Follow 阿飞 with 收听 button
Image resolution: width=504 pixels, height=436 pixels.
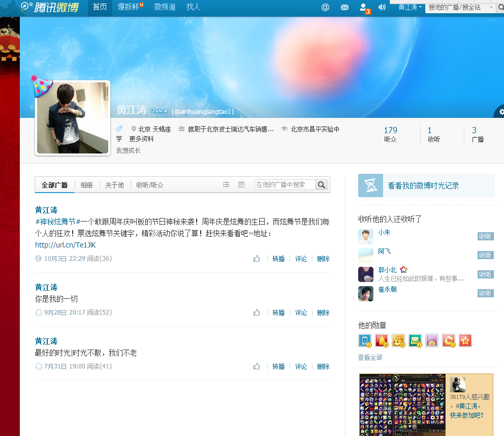click(x=485, y=255)
